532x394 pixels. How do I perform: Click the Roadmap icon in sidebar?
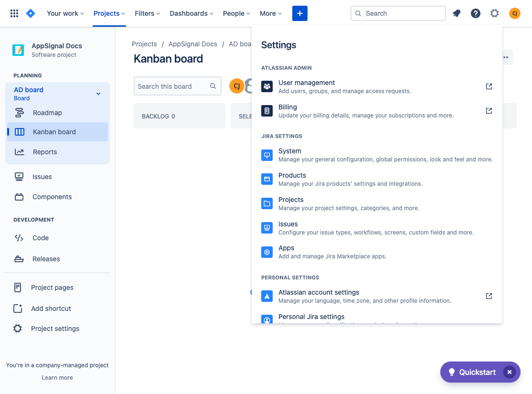tap(19, 113)
